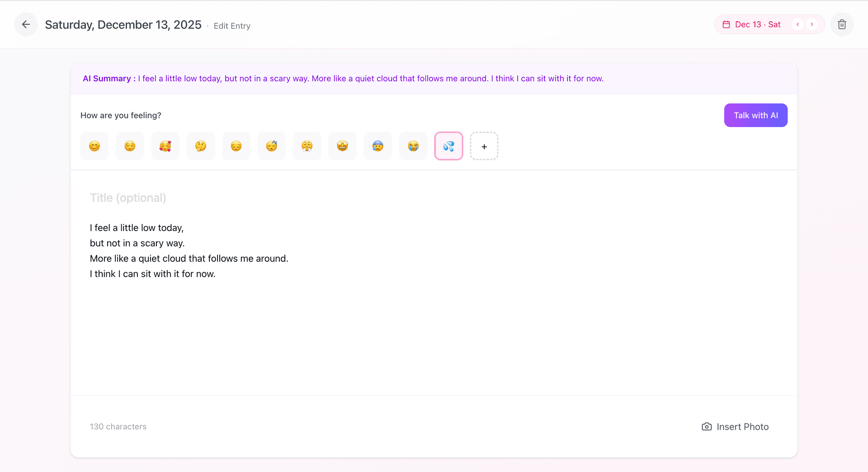Screen dimensions: 868x472
Task: Choose the star-struck face mood
Action: 342,146
